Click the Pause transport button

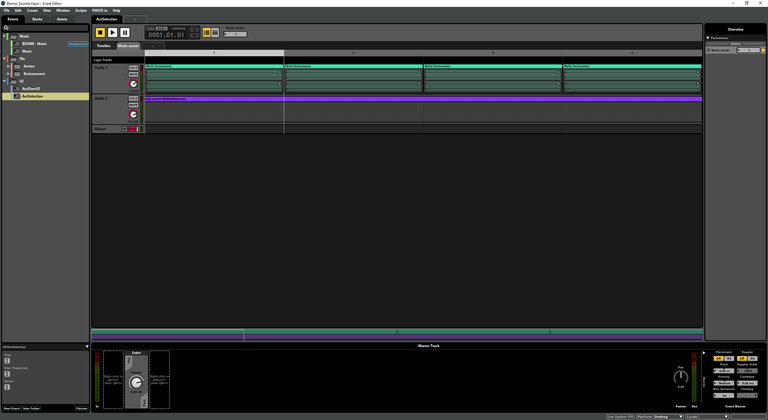(125, 33)
